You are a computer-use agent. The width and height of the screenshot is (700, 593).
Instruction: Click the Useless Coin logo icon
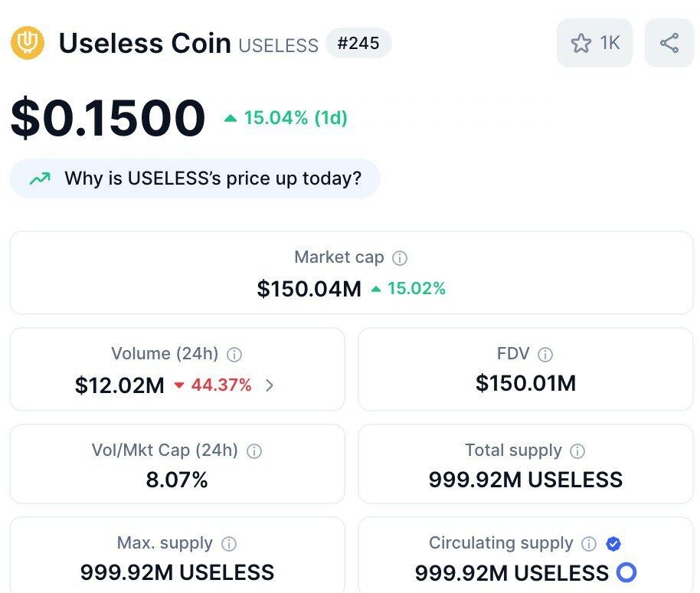pos(28,43)
